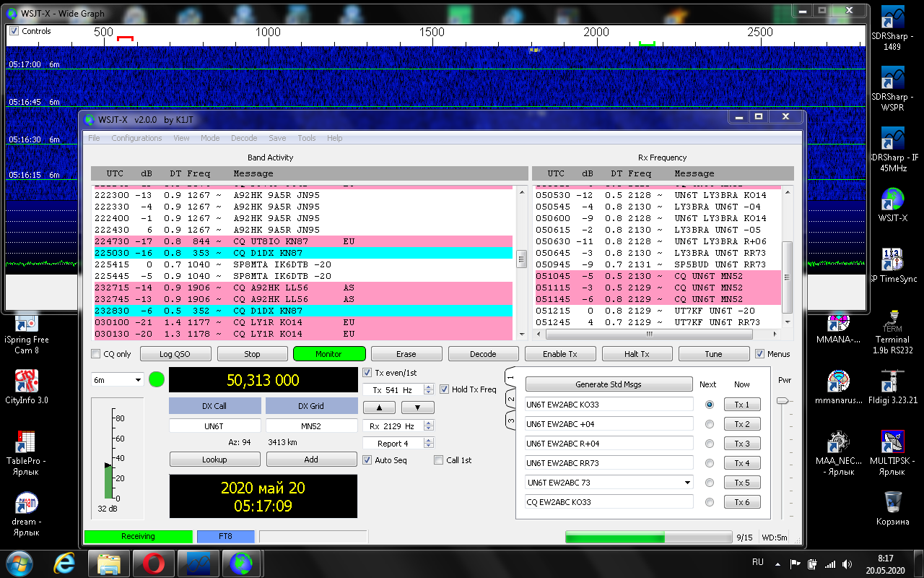
Task: Open the SDRSharp WSPR desktop icon
Action: point(892,81)
